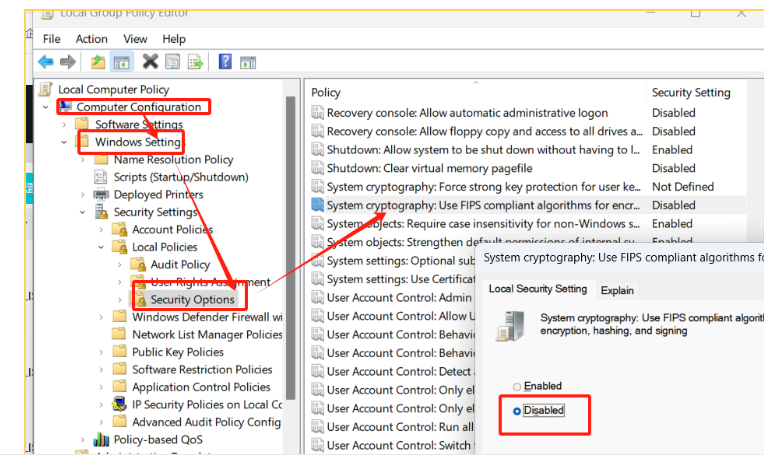This screenshot has height=469, width=764.
Task: Click the Scripts (Startup/Shutdown) icon
Action: click(100, 177)
